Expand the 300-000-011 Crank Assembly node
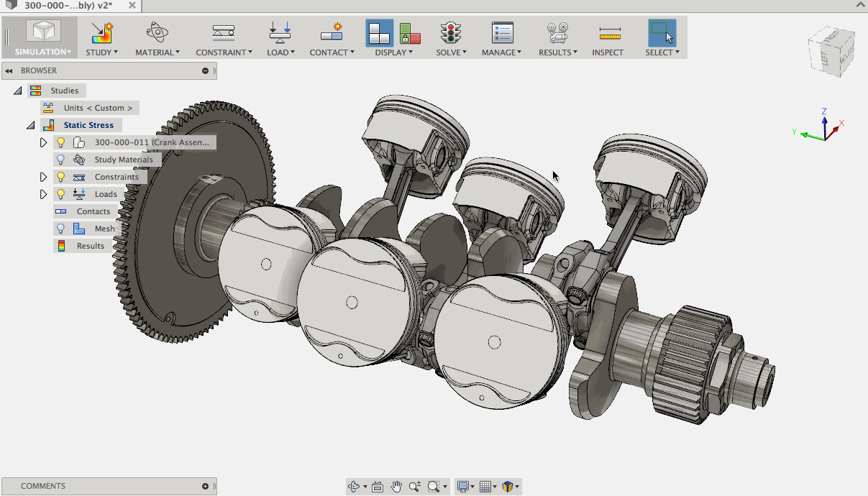868x496 pixels. tap(43, 142)
